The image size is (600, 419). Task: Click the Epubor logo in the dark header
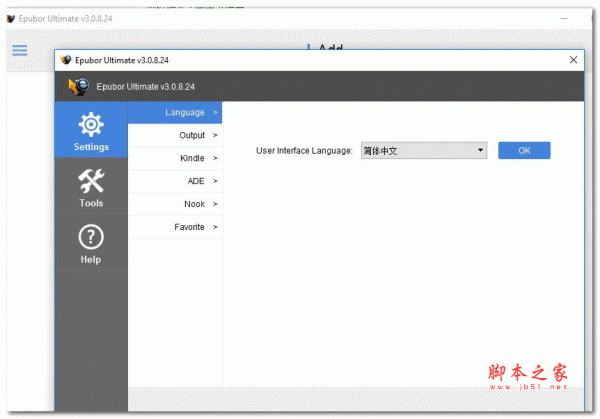pyautogui.click(x=78, y=86)
